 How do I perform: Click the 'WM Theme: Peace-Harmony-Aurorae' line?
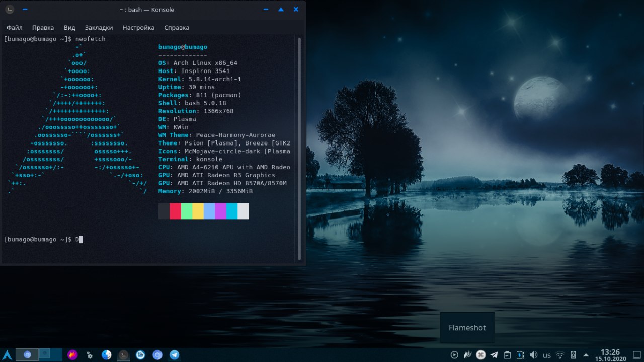[x=217, y=135]
